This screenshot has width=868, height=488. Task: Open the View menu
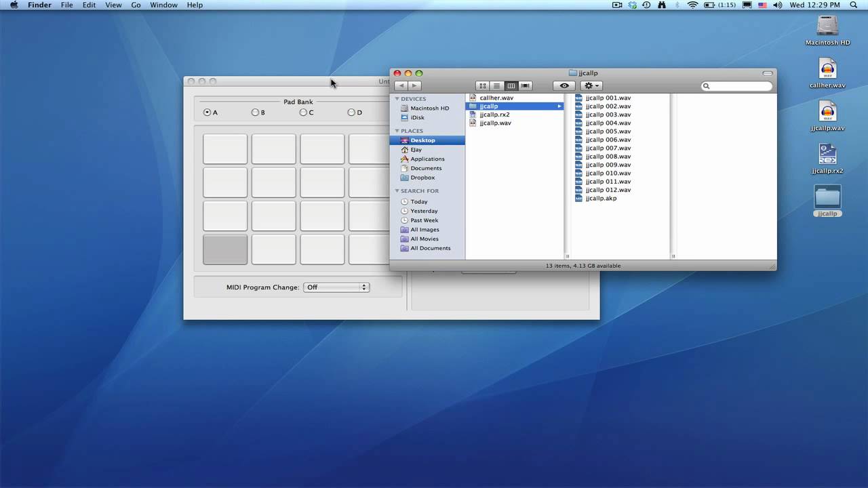[113, 5]
